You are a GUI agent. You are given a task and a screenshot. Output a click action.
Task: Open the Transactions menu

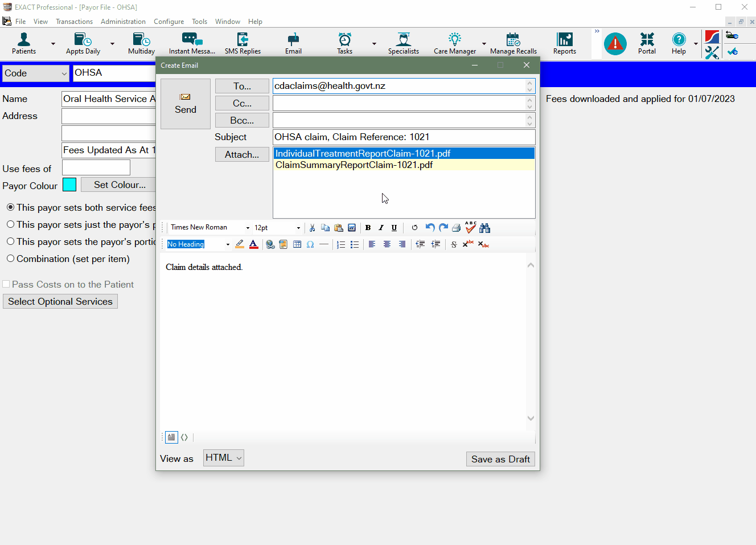pos(74,22)
